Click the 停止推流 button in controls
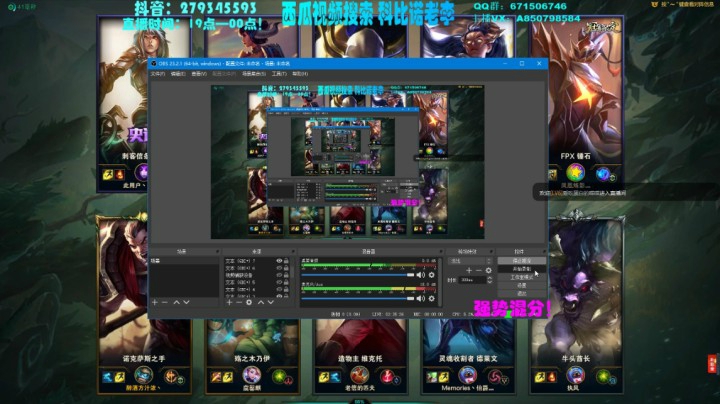This screenshot has width=720, height=404. 522,261
